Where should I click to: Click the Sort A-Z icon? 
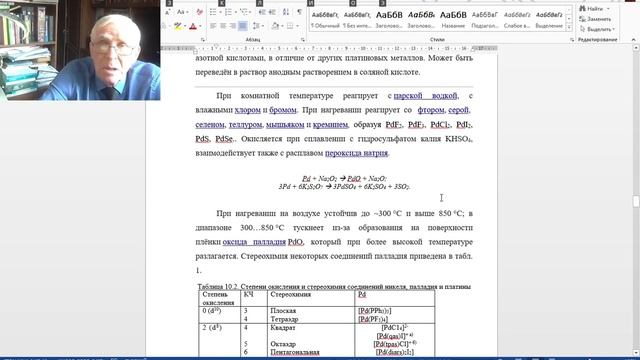[x=286, y=12]
